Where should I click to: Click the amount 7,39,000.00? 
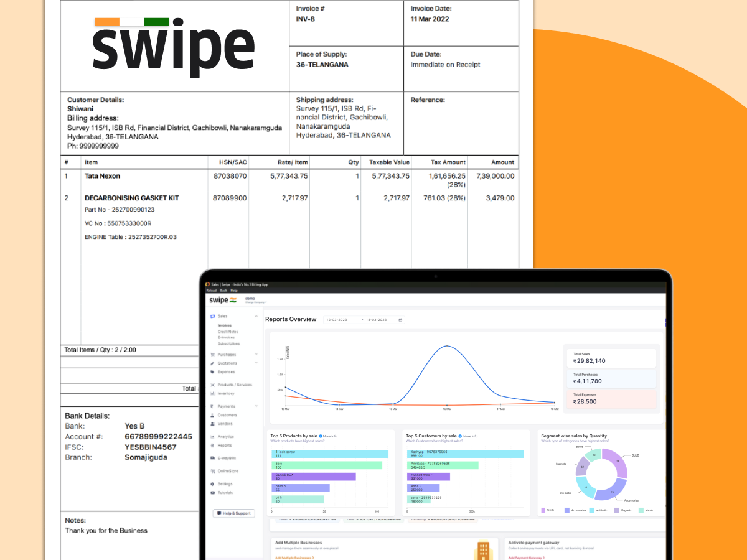click(496, 176)
